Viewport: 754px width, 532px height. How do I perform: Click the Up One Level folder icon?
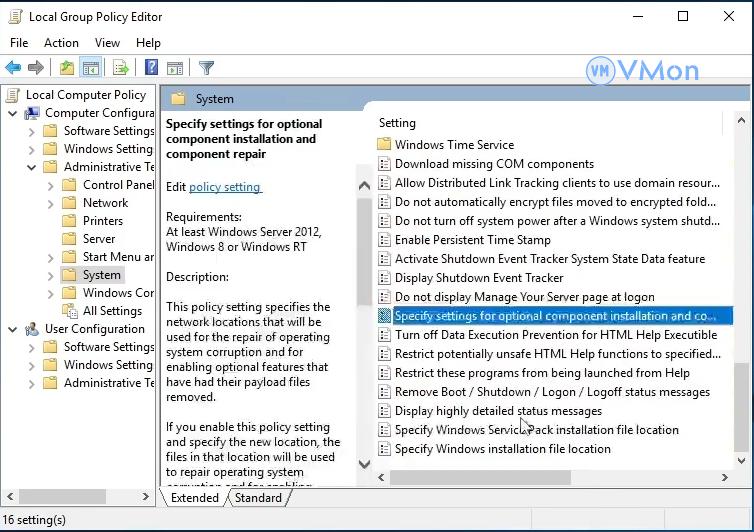click(x=66, y=68)
